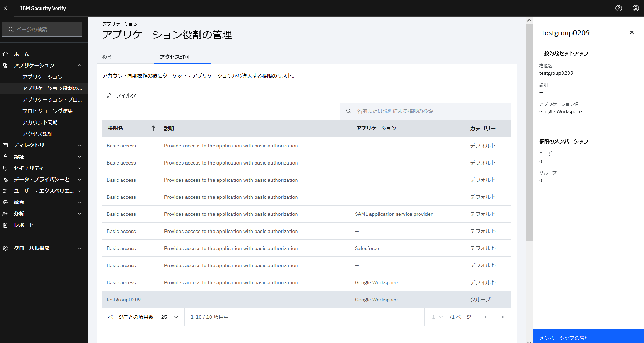Switch to the 役割 tab
The image size is (644, 343).
pos(125,57)
